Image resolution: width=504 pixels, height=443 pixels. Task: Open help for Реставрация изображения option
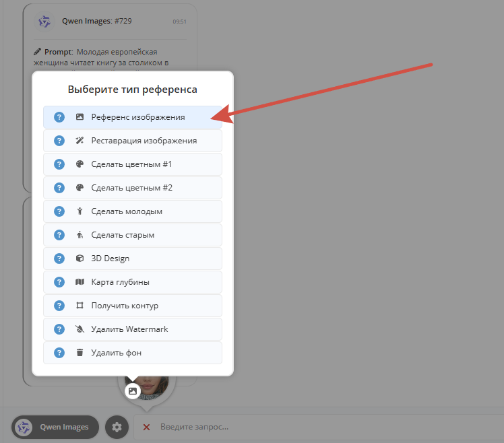pos(59,141)
